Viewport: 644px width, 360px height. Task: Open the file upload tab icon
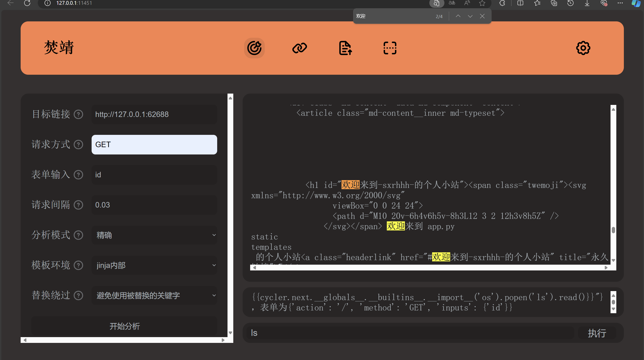(x=345, y=48)
